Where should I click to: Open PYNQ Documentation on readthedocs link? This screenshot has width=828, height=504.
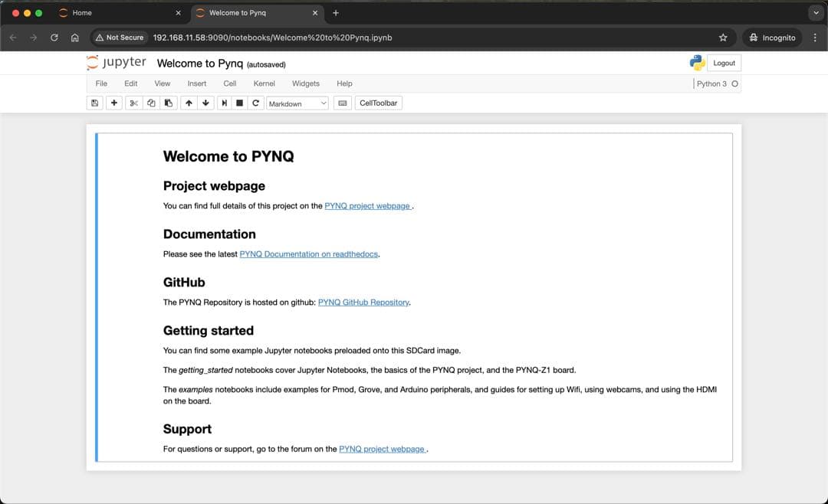click(x=309, y=254)
